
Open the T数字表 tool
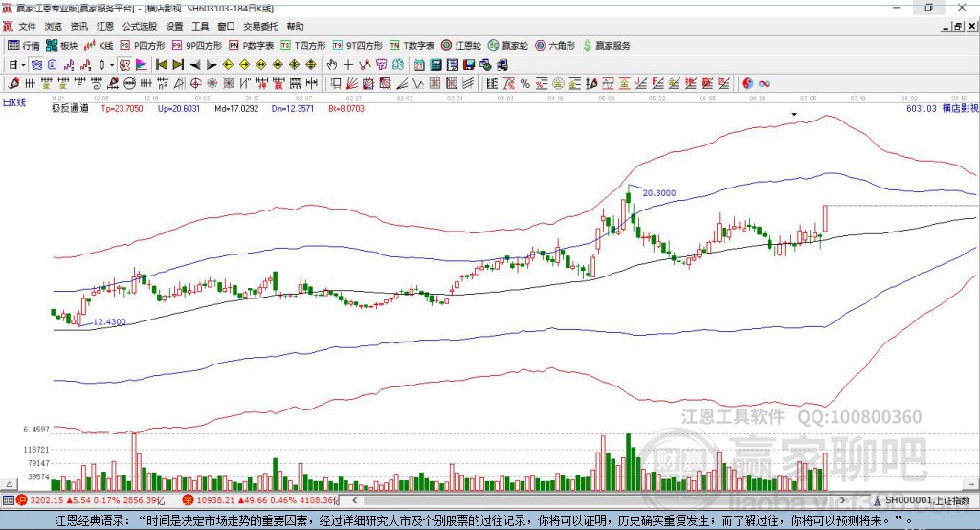click(412, 46)
